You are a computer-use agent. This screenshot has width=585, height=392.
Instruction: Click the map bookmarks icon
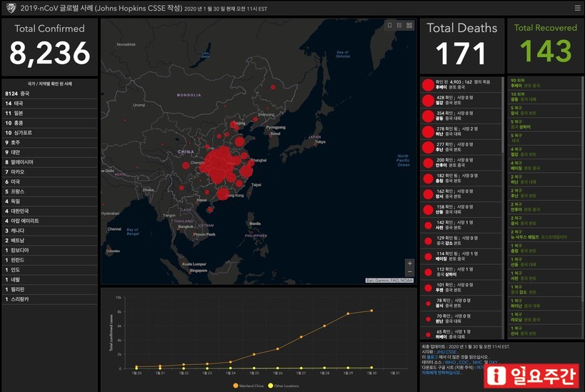click(389, 25)
